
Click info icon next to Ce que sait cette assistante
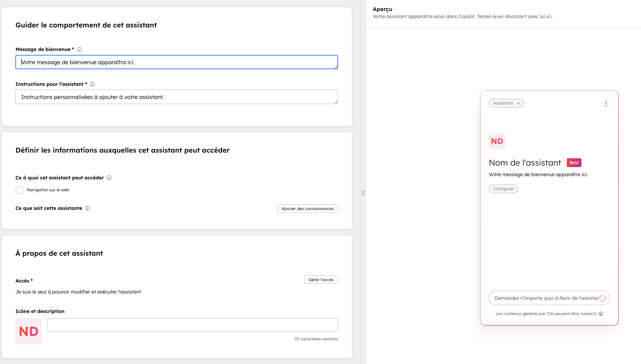[87, 208]
